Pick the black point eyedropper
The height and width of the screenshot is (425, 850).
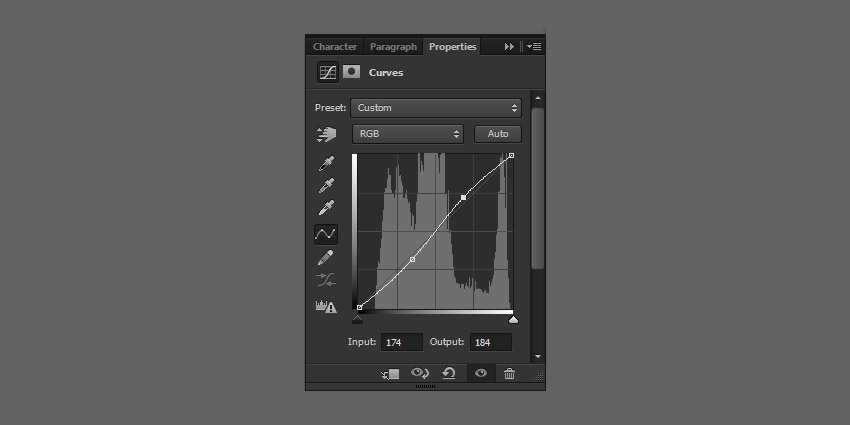click(x=326, y=163)
